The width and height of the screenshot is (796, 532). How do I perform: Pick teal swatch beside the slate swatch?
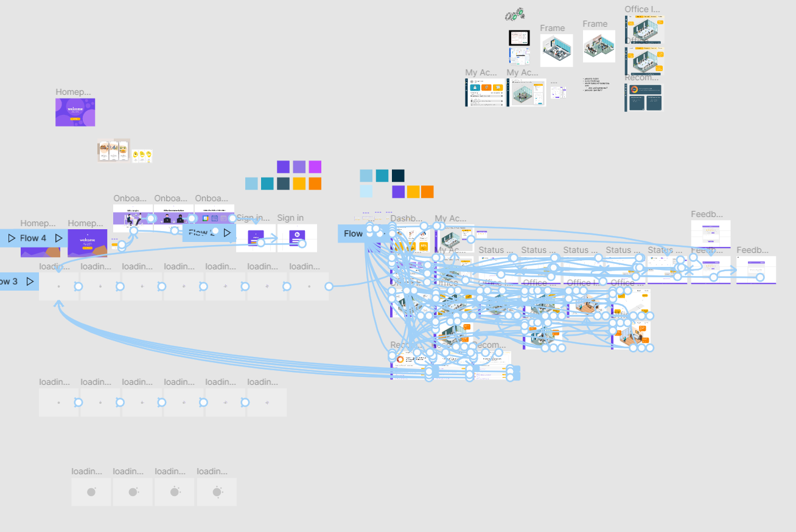pos(267,184)
